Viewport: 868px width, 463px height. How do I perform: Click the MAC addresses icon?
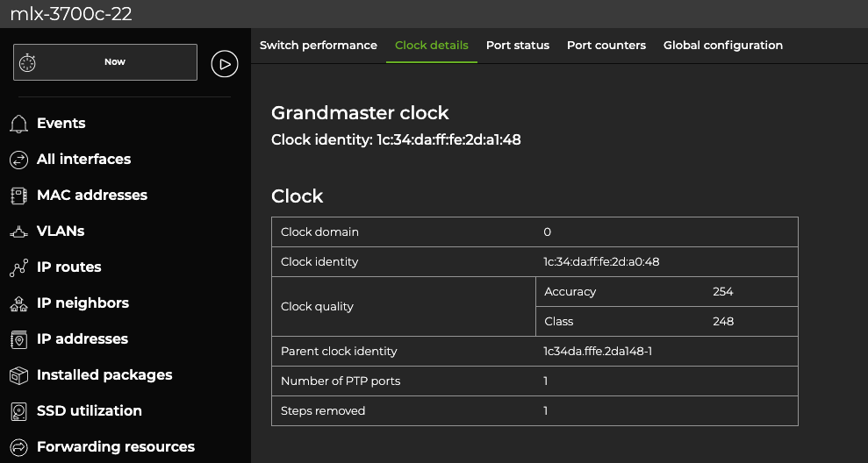[18, 196]
